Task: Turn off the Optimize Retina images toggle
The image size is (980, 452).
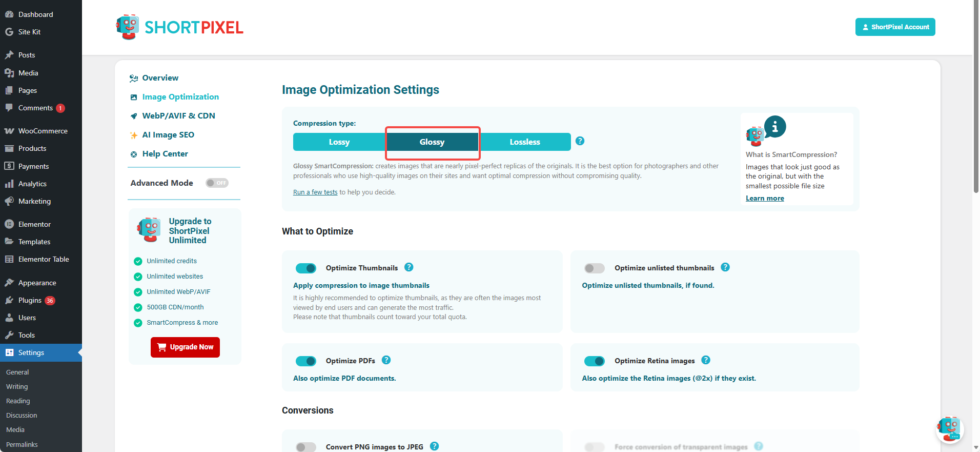Action: (595, 361)
